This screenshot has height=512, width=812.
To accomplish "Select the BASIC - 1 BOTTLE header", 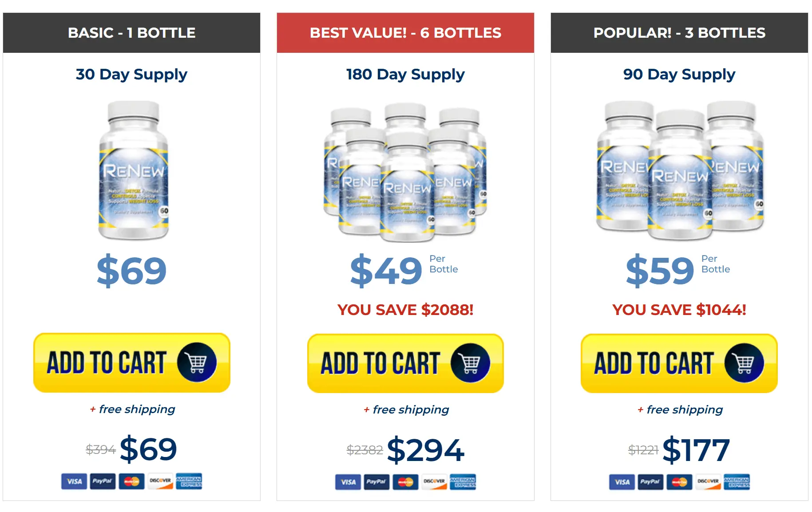I will (x=131, y=32).
